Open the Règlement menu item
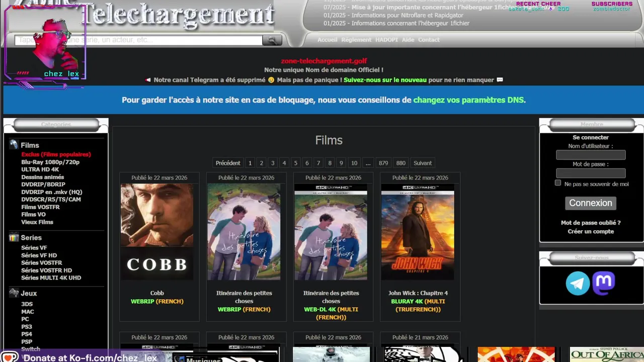The height and width of the screenshot is (362, 644). pyautogui.click(x=356, y=40)
